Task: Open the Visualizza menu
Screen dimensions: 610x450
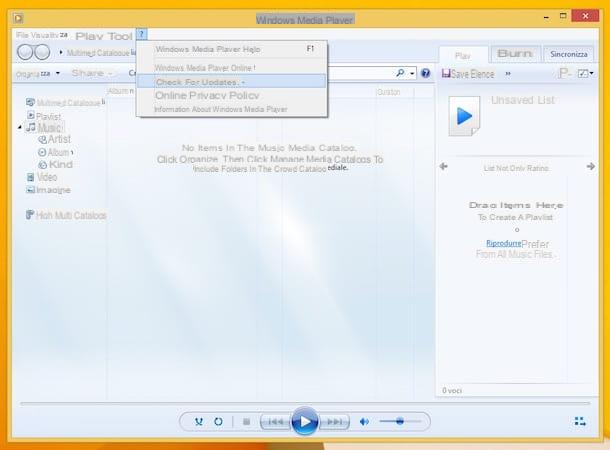Action: [x=49, y=35]
